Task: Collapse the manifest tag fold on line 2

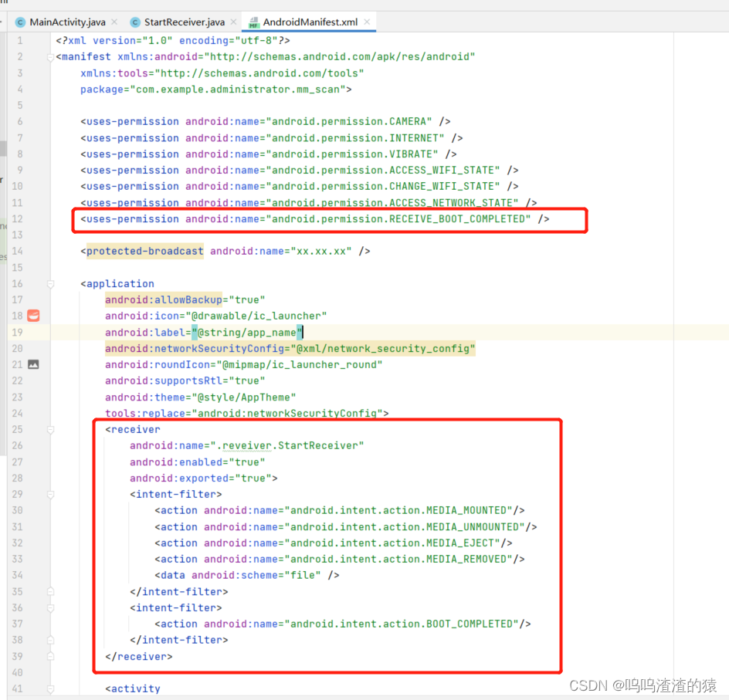Action: [50, 57]
